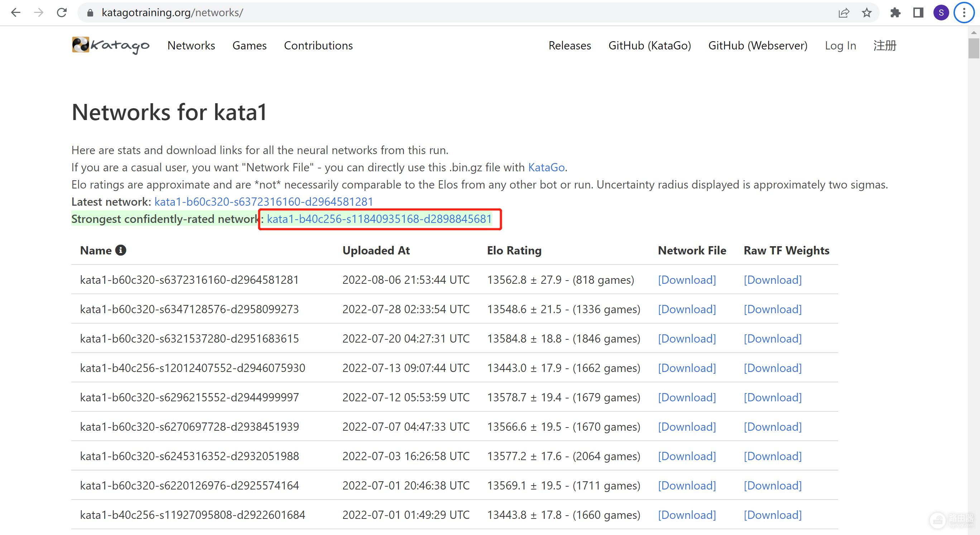Open the purple S profile avatar
The image size is (980, 535).
point(941,13)
